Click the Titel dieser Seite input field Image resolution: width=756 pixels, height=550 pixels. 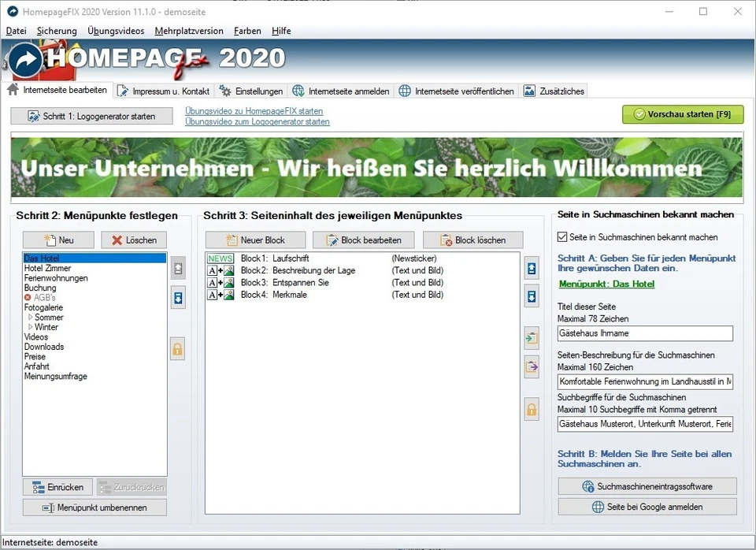[x=644, y=333]
